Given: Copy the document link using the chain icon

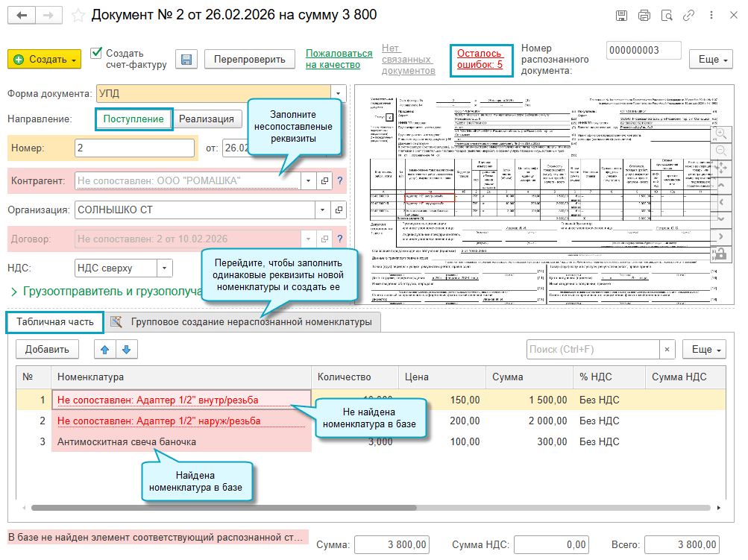Looking at the screenshot, I should (689, 16).
